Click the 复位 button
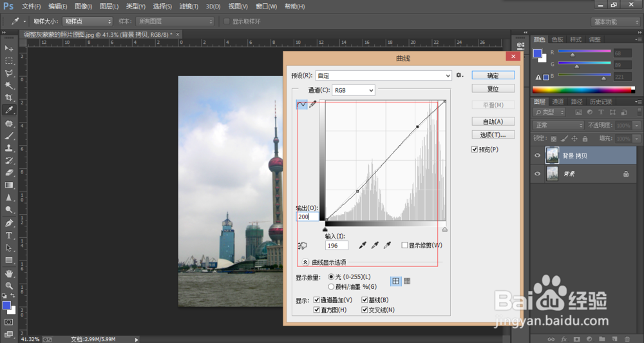 point(493,88)
